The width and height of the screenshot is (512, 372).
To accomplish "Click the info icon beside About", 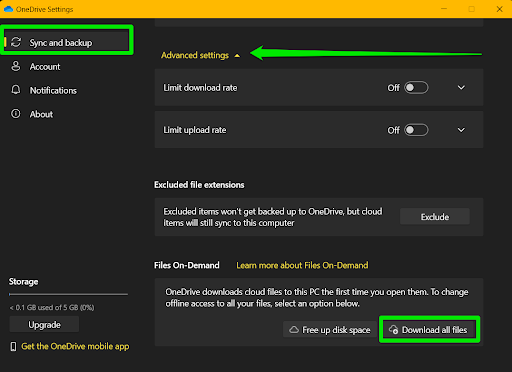I will (16, 114).
